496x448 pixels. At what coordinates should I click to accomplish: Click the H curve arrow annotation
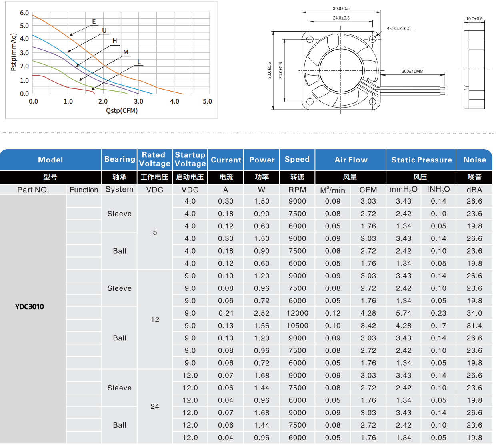114,40
